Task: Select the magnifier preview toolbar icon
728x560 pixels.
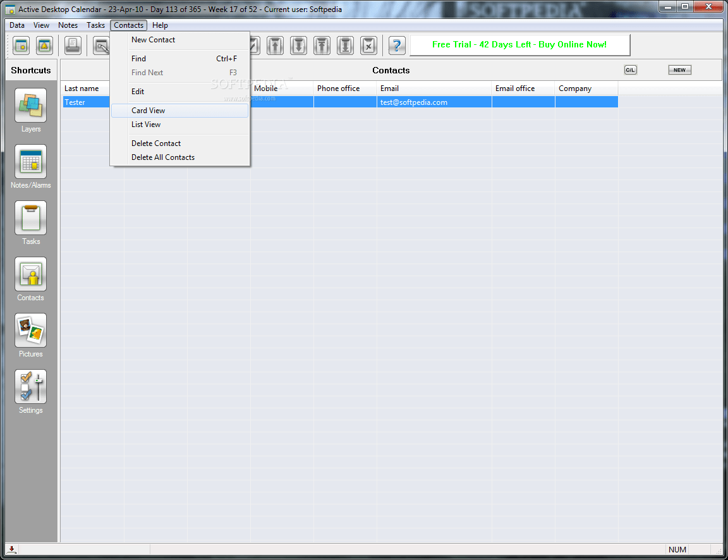Action: pyautogui.click(x=102, y=45)
